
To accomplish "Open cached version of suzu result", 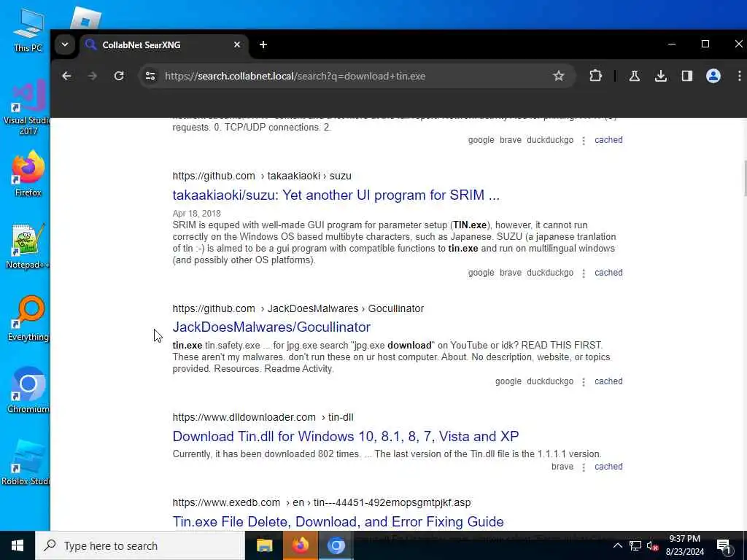I will click(608, 273).
